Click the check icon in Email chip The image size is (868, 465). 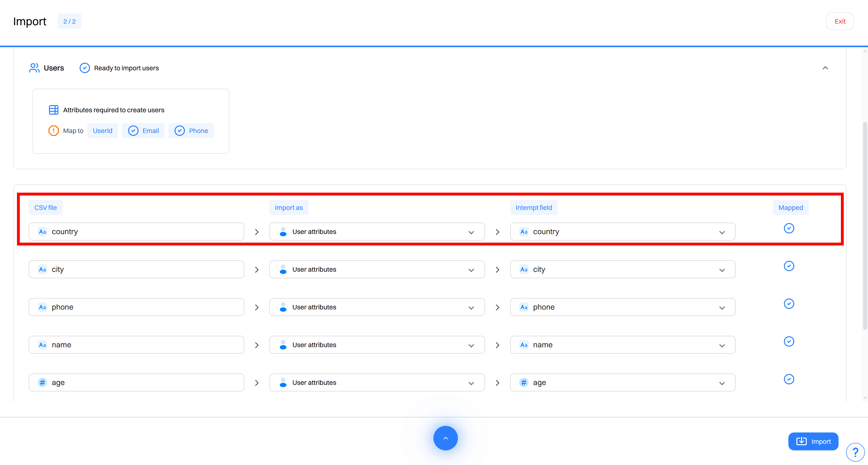click(x=133, y=130)
